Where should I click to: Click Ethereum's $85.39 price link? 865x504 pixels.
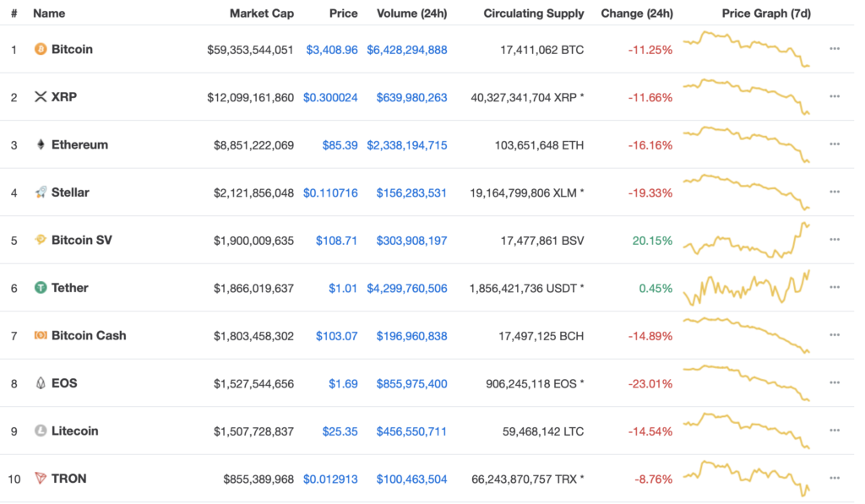pos(340,145)
